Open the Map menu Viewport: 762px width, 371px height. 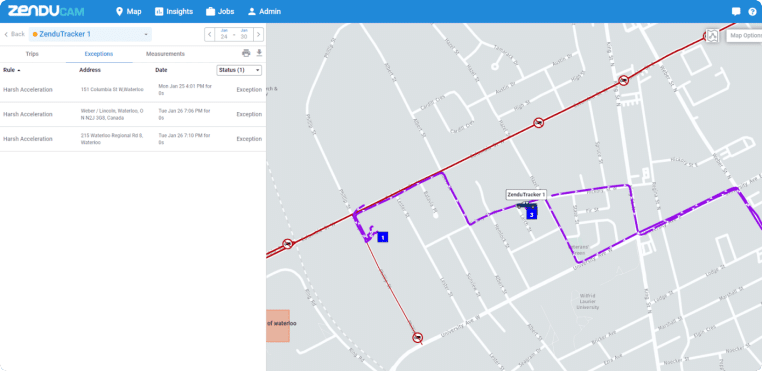click(x=129, y=11)
